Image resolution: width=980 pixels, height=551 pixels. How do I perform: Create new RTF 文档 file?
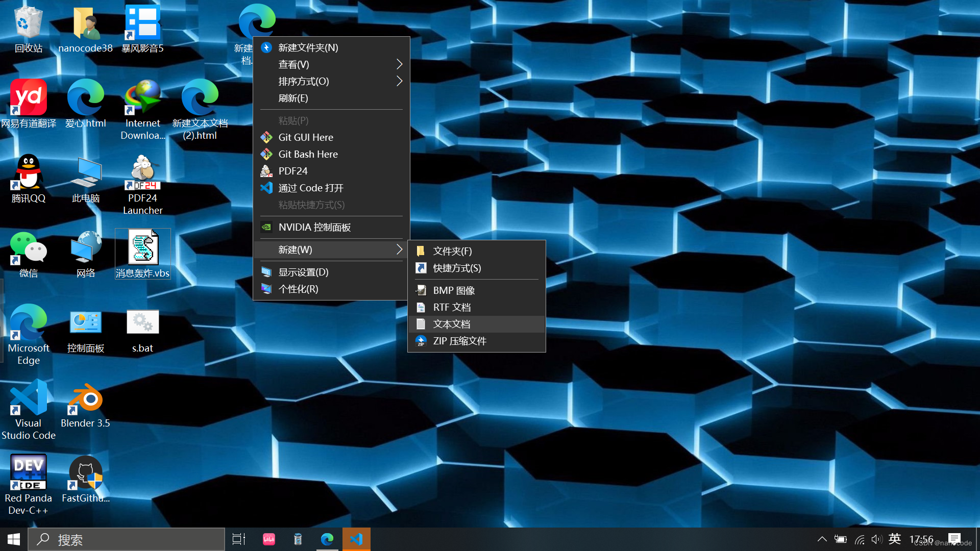[477, 307]
